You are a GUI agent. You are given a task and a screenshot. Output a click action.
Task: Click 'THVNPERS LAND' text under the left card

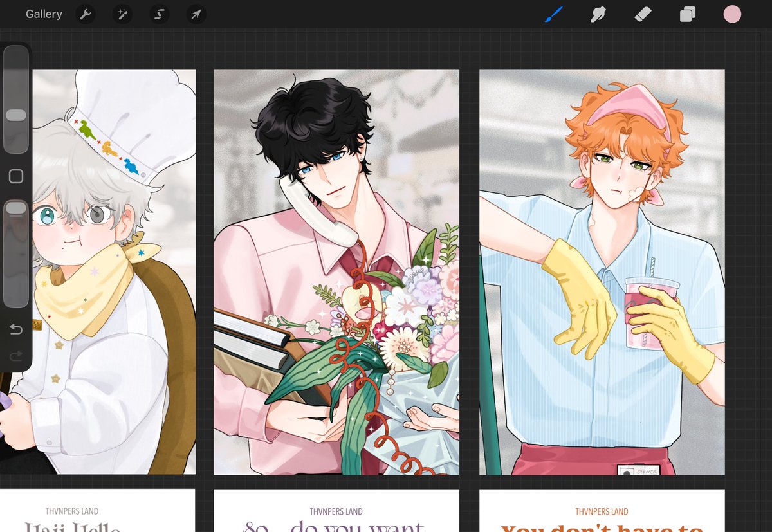tap(72, 511)
